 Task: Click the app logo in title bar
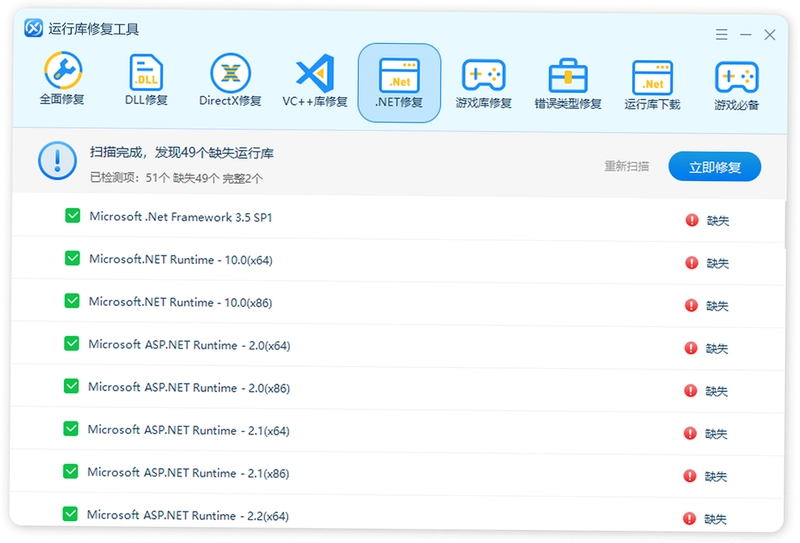tap(34, 28)
